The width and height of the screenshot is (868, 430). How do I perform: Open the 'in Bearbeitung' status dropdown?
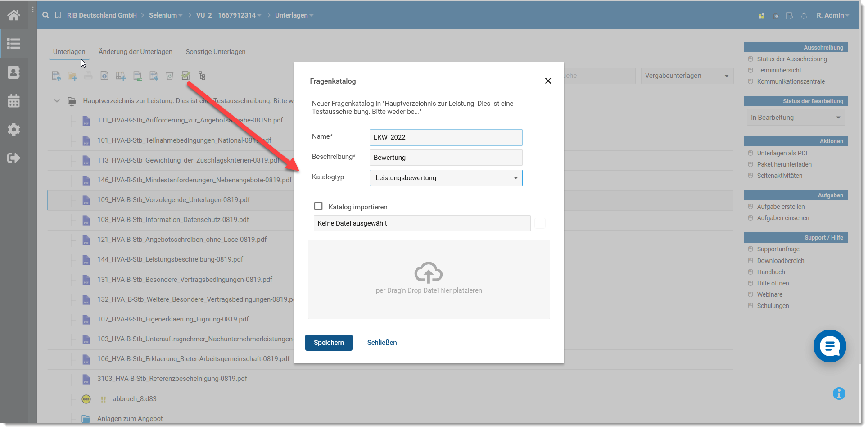pyautogui.click(x=796, y=118)
